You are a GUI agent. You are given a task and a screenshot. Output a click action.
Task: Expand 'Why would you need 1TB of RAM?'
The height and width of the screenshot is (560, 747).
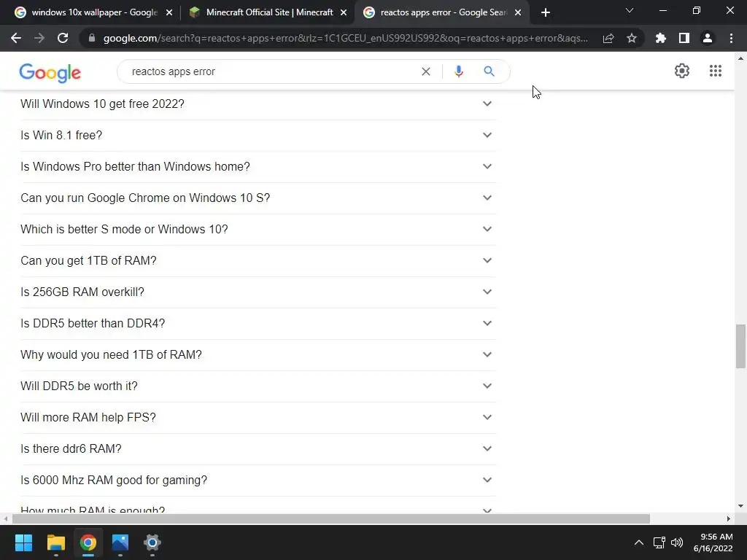tap(258, 355)
